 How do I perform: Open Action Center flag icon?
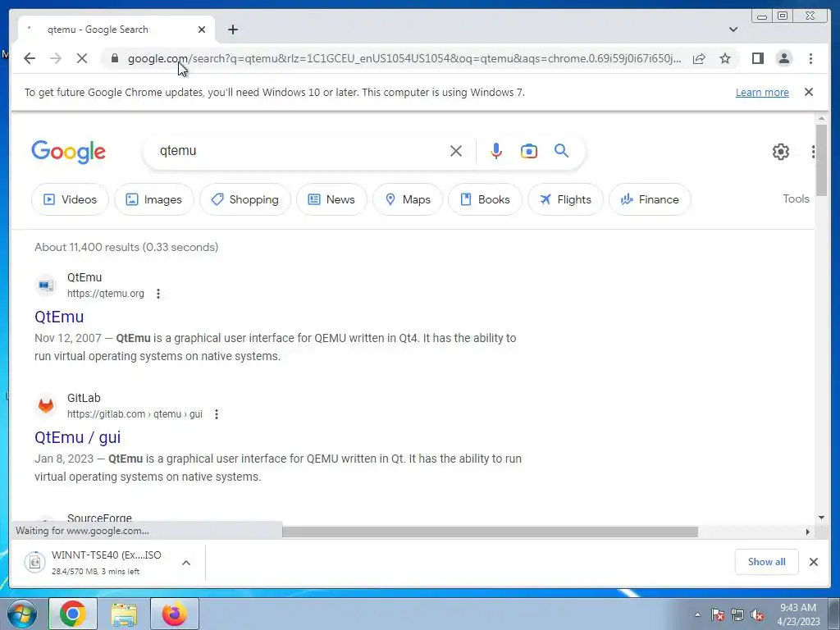pos(717,615)
